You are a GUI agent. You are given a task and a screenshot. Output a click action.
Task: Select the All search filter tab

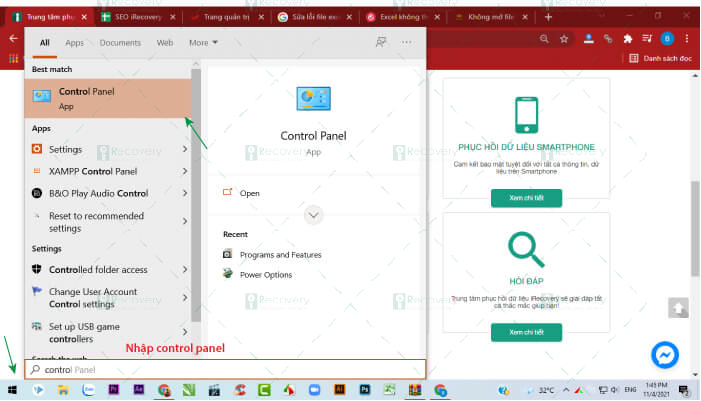pos(45,42)
